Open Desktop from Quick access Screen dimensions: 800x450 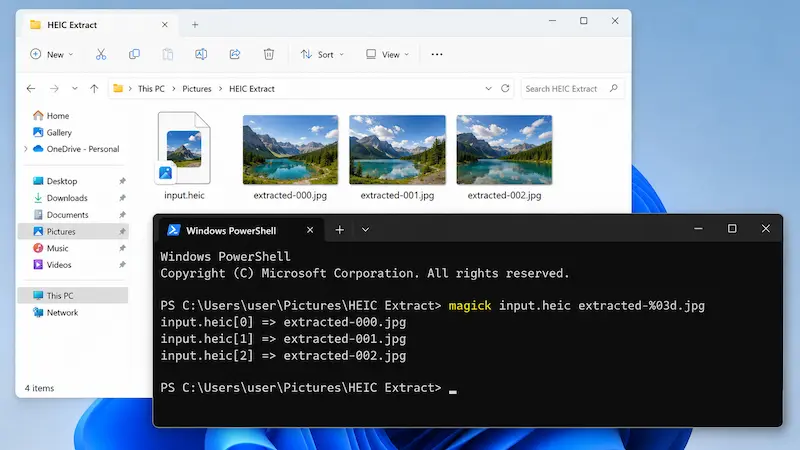[55, 181]
